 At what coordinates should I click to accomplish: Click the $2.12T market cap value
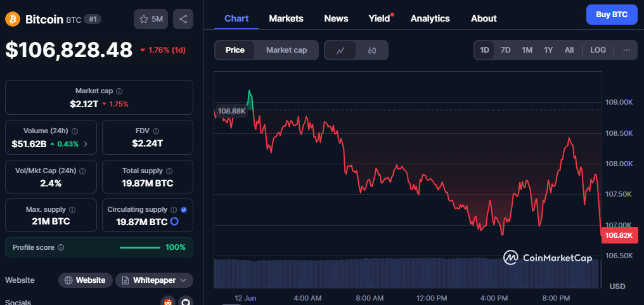[x=84, y=104]
